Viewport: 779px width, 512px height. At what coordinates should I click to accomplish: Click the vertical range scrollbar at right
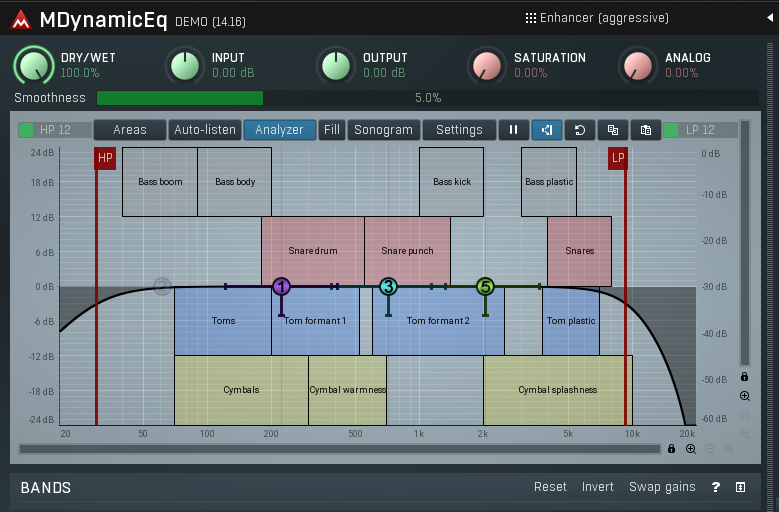(x=745, y=243)
